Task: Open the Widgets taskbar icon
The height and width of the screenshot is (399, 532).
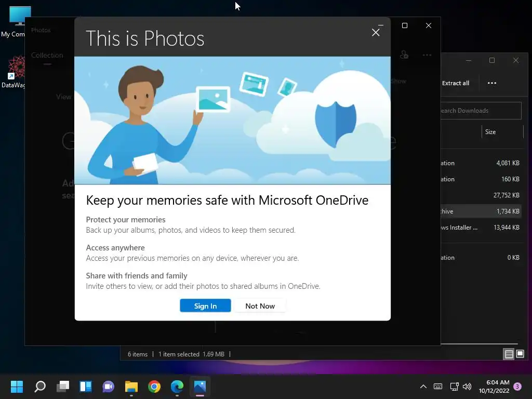Action: coord(86,387)
